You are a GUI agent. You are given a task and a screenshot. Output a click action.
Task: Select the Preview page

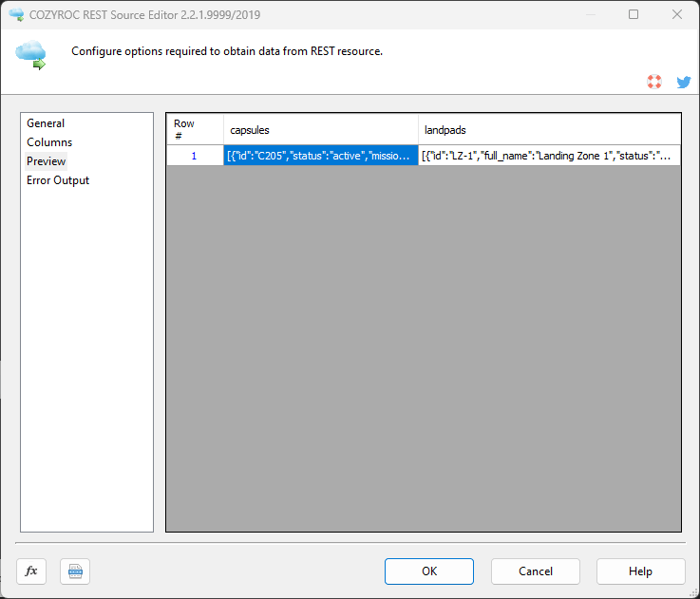tap(46, 161)
